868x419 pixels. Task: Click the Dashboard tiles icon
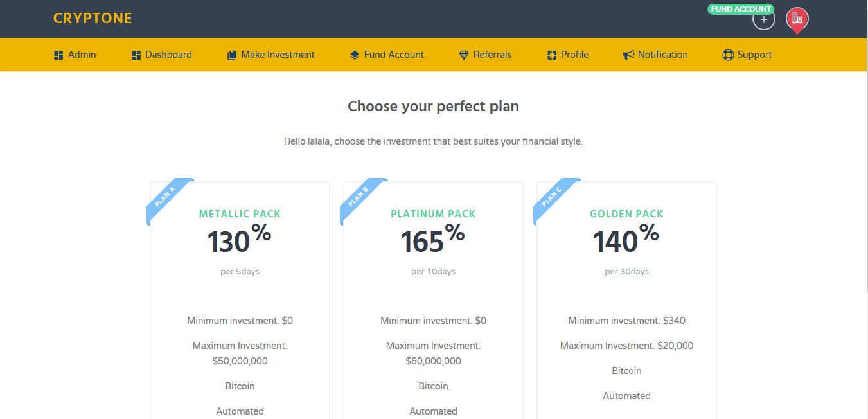[136, 55]
